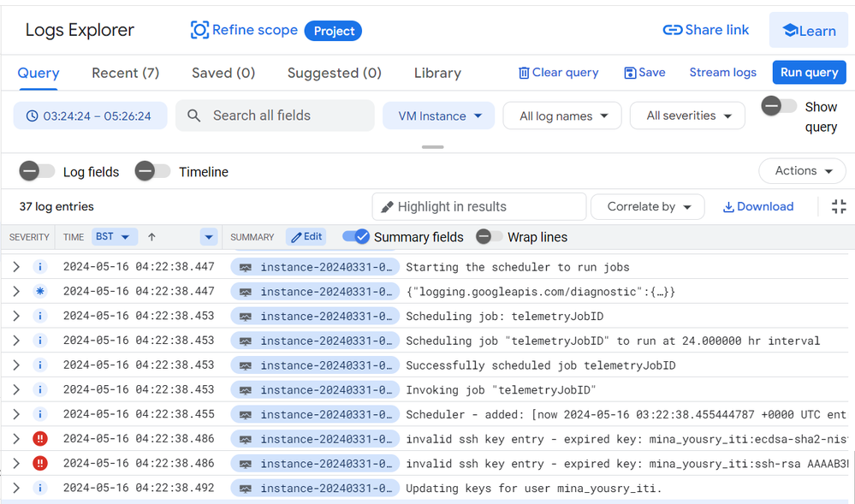Click Clear query
Viewport: 855px width, 504px height.
point(558,73)
